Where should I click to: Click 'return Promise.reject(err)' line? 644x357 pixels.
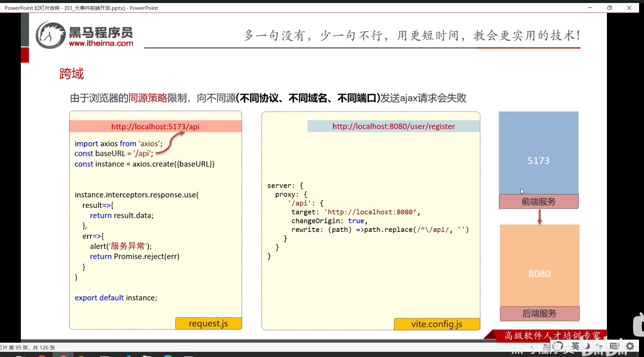[134, 257]
